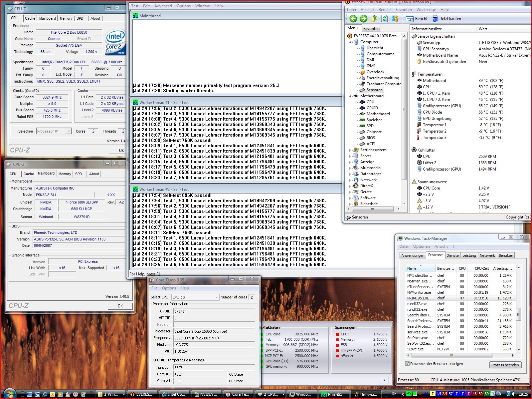Select Chipsatz in the EVEREST tree
The width and height of the screenshot is (532, 399).
(x=374, y=132)
